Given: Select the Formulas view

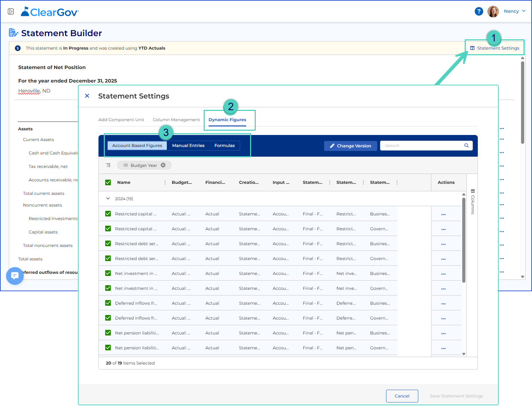Looking at the screenshot, I should pos(225,146).
